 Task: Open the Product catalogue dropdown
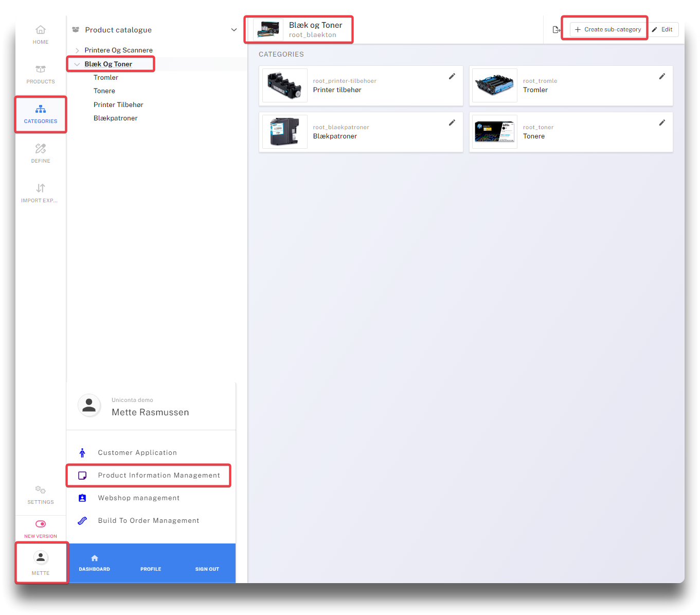234,30
